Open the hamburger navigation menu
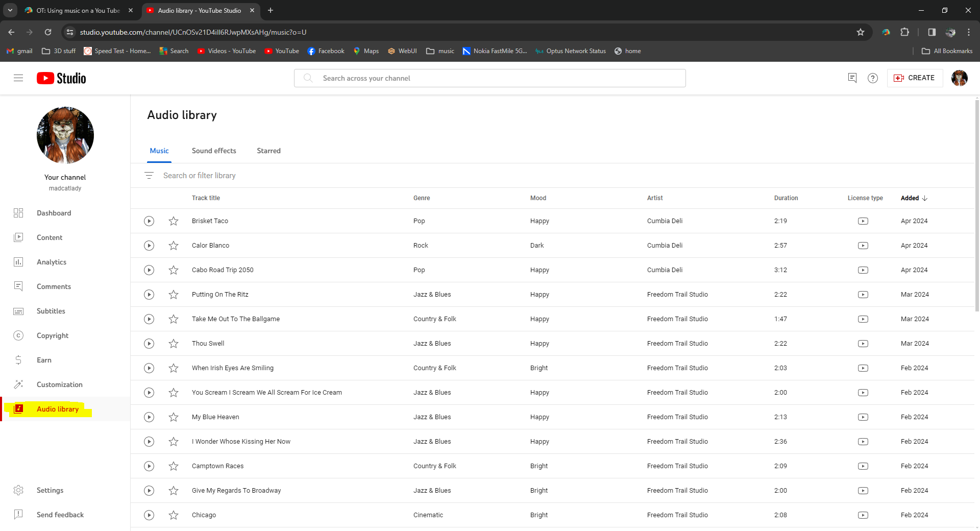Image resolution: width=980 pixels, height=531 pixels. (x=18, y=78)
